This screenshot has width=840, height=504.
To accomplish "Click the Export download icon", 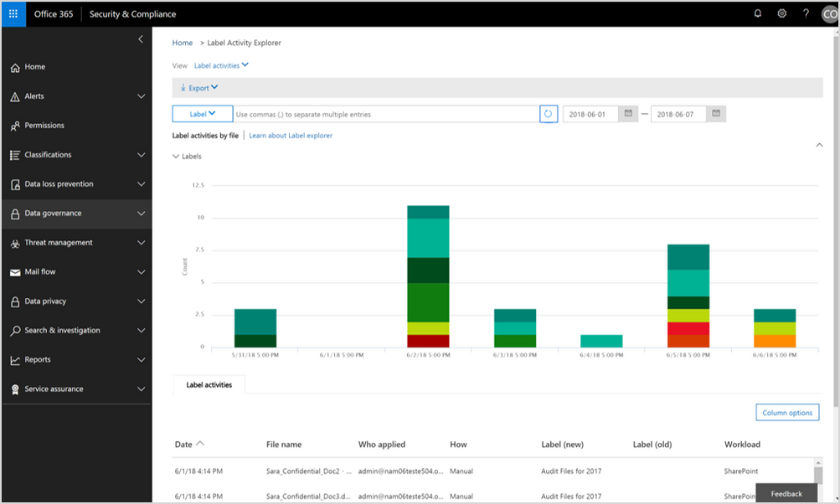I will pos(184,87).
